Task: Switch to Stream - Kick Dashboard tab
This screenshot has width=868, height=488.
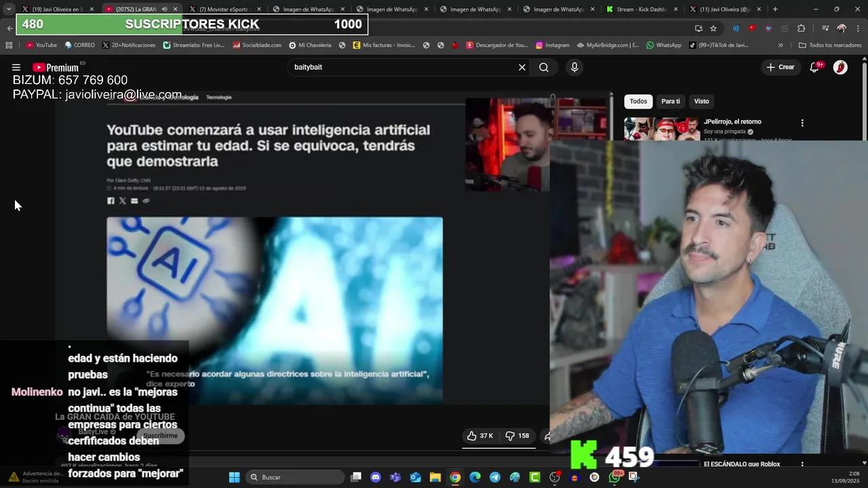Action: [x=642, y=9]
